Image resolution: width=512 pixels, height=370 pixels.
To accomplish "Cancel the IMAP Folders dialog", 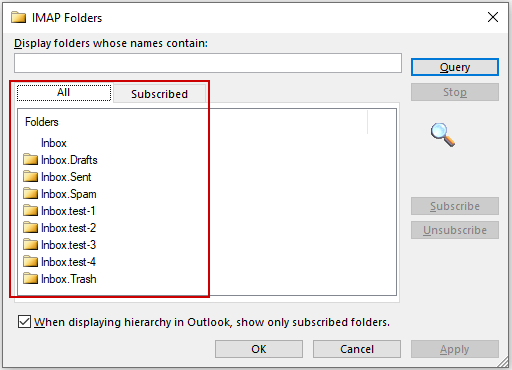I will (x=357, y=349).
